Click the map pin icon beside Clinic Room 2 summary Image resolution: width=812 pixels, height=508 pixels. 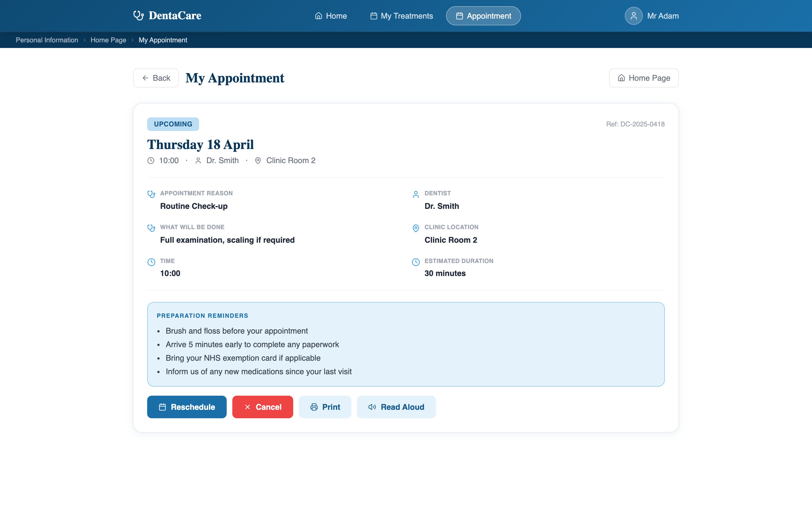pyautogui.click(x=258, y=161)
